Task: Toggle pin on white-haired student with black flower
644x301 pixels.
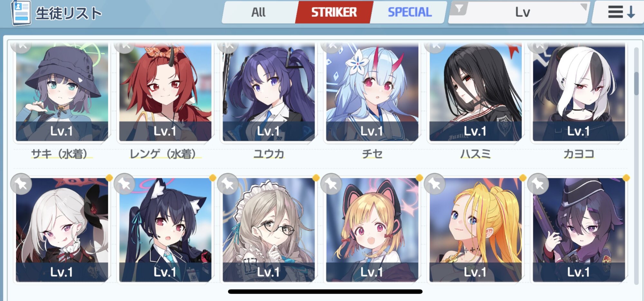Action: click(21, 184)
